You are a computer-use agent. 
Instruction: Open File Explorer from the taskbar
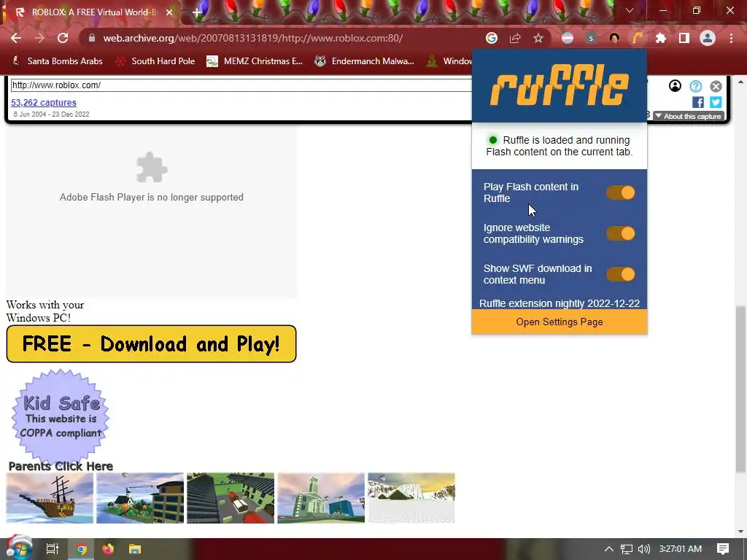[x=135, y=549]
